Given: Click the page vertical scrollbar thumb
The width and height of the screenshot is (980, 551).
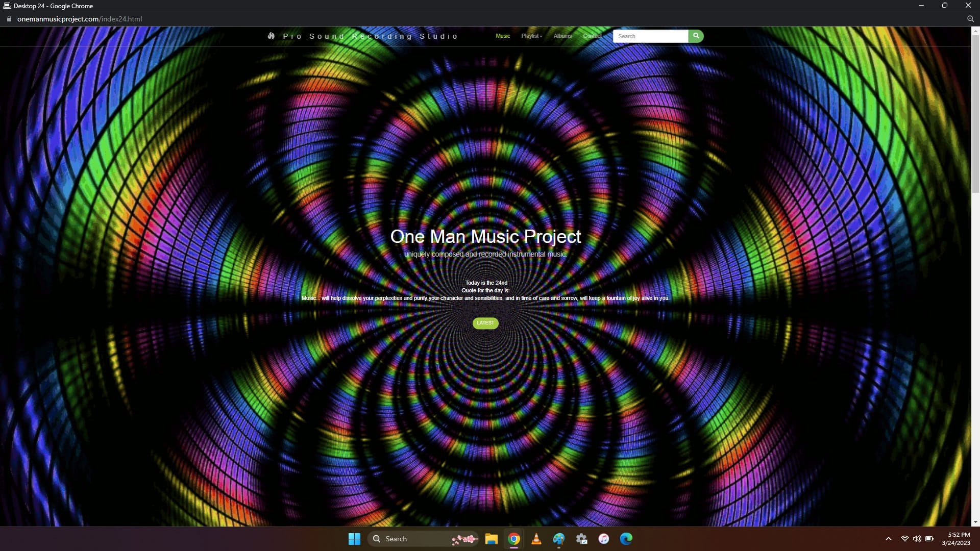Looking at the screenshot, I should click(975, 112).
